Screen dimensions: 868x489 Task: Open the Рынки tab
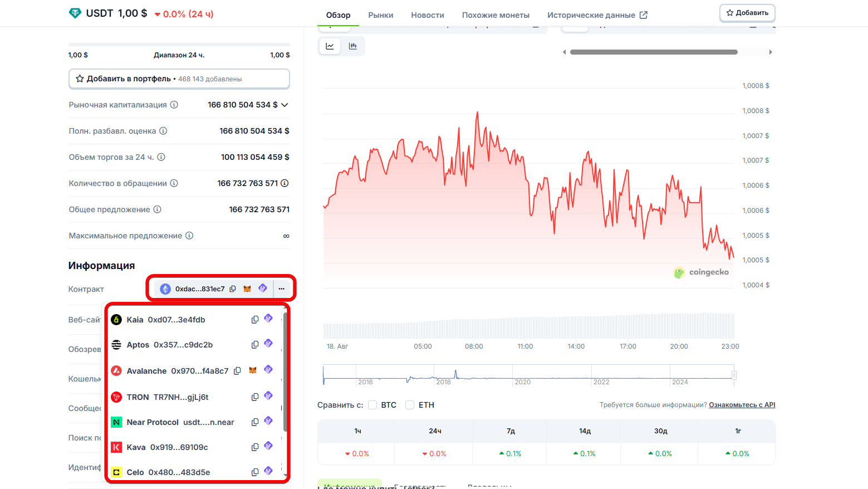click(381, 15)
